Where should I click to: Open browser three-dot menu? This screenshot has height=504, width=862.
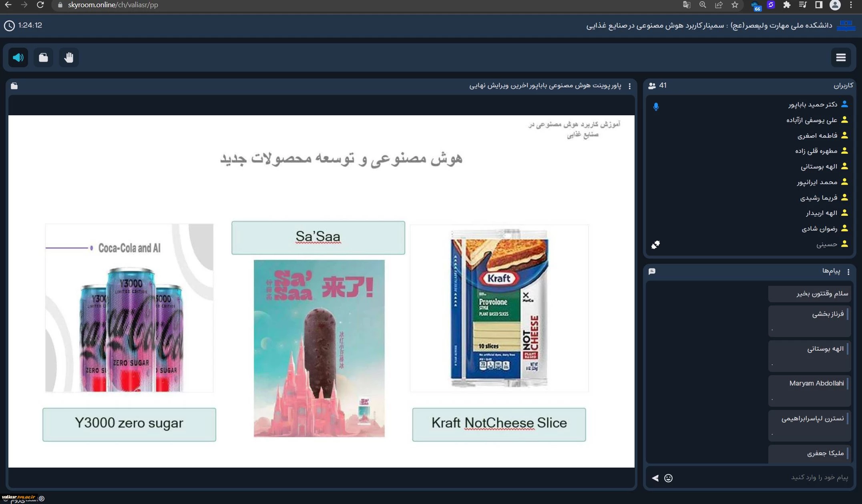[x=851, y=5]
